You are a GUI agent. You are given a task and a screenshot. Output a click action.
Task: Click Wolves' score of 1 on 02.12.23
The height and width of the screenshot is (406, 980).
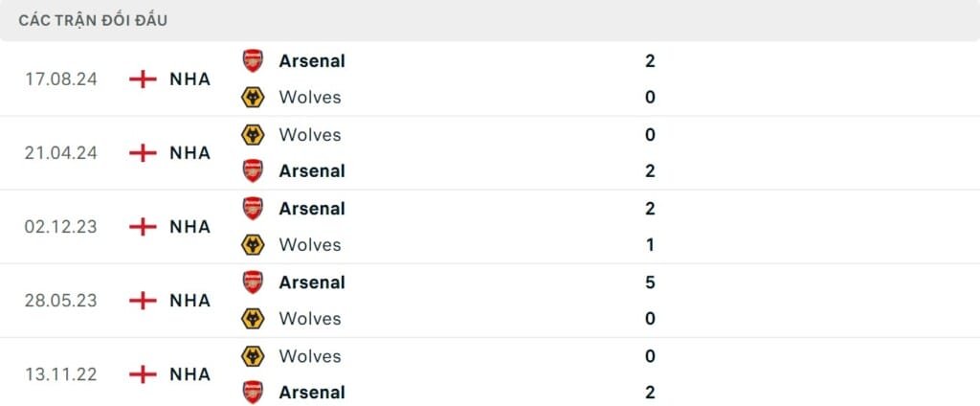click(650, 245)
